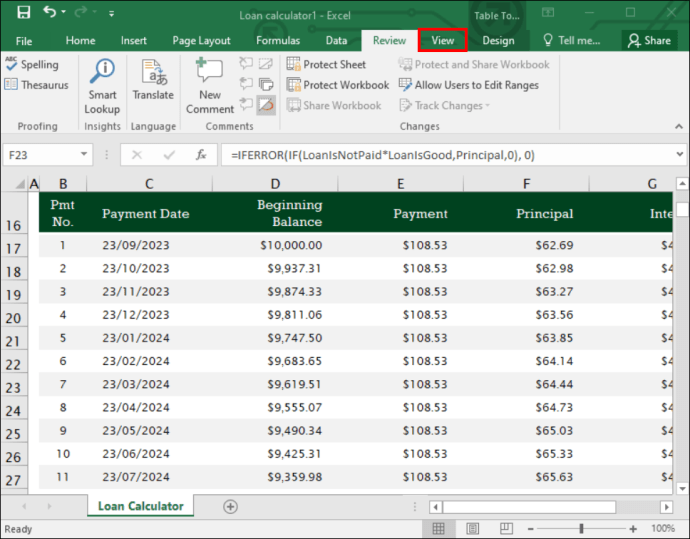
Task: Click the Share button
Action: (x=649, y=40)
